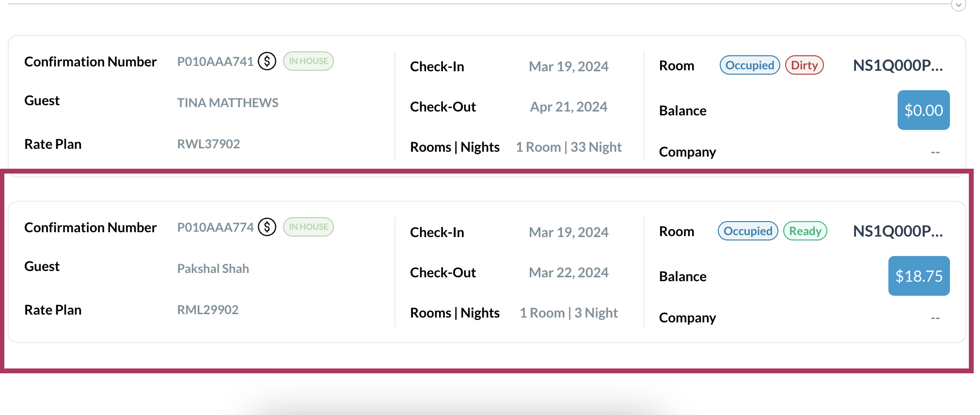Image resolution: width=980 pixels, height=415 pixels.
Task: Click dollar icon beside confirmation P010AAA774
Action: [267, 227]
